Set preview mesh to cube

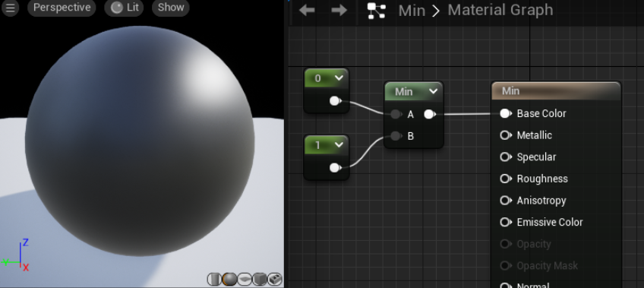(260, 280)
